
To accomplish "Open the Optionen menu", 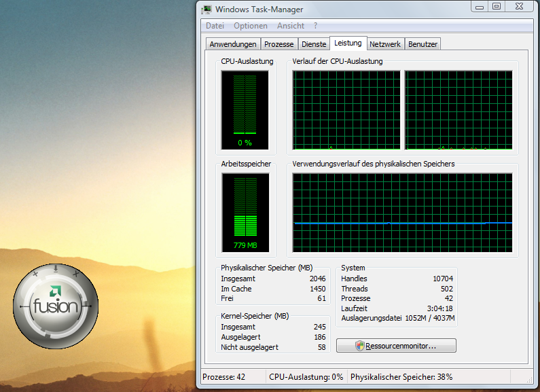I will 251,26.
